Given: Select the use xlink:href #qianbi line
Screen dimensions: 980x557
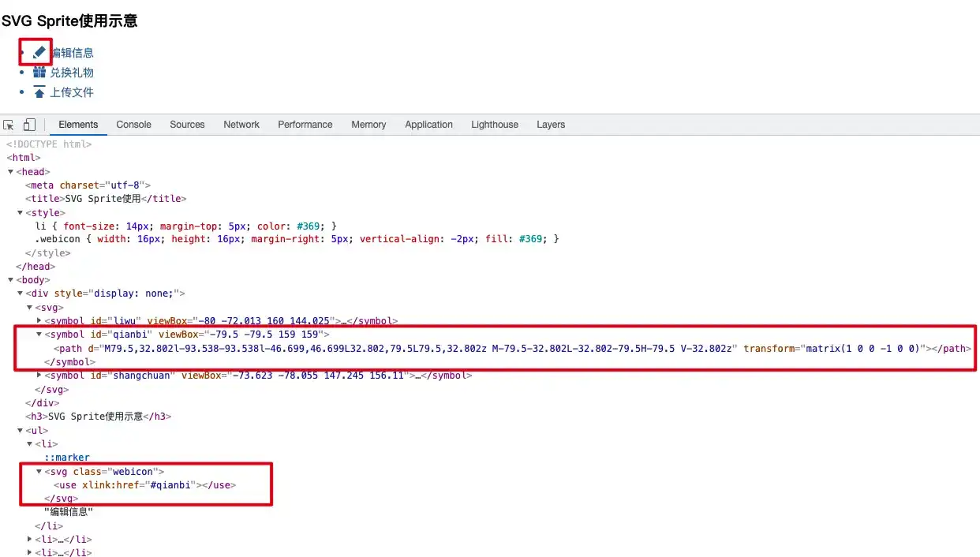Looking at the screenshot, I should (x=144, y=485).
